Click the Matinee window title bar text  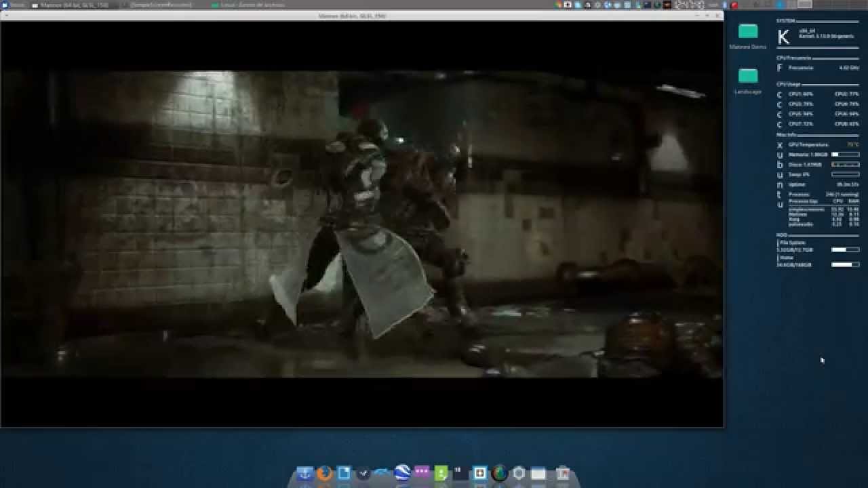click(353, 15)
